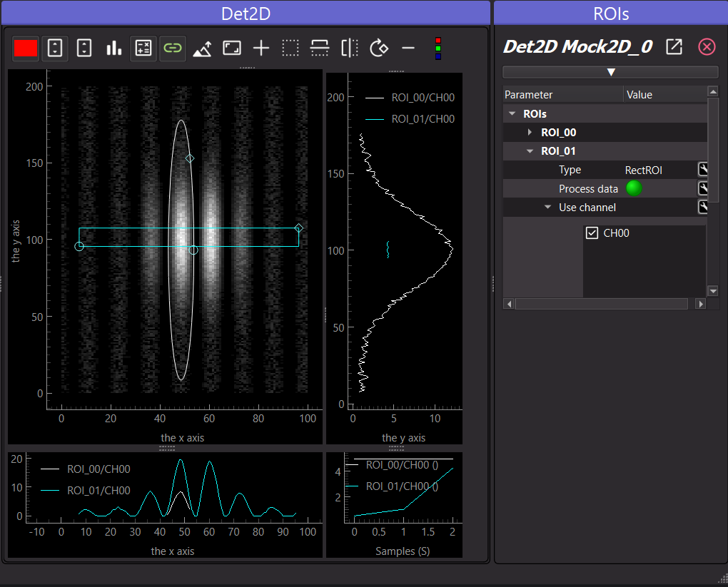This screenshot has height=587, width=728.
Task: Click the second vertical arrows scale icon
Action: 84,49
